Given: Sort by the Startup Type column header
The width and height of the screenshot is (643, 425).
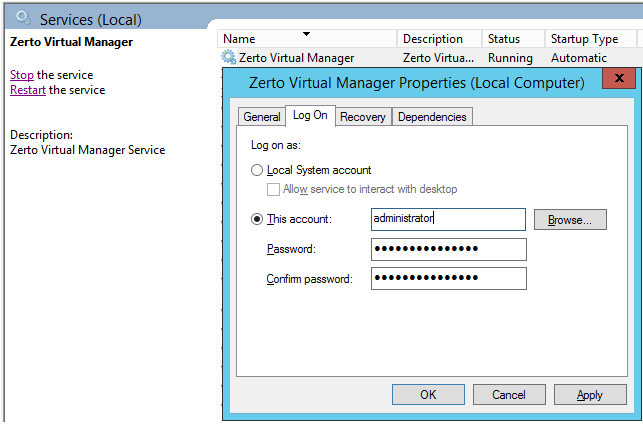Looking at the screenshot, I should (591, 39).
